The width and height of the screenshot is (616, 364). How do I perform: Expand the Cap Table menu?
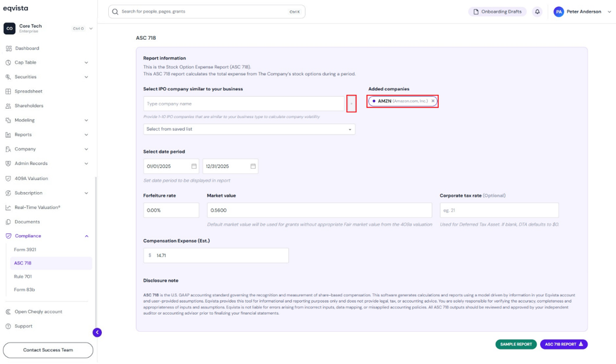point(87,63)
